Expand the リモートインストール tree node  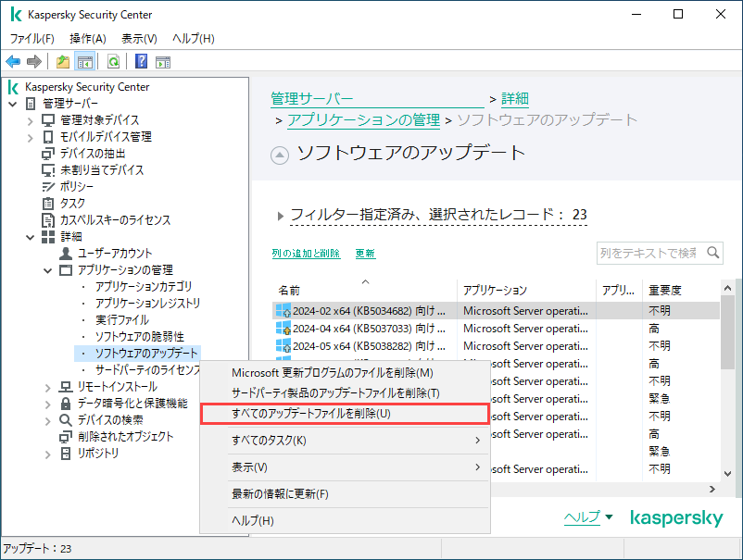click(x=47, y=388)
